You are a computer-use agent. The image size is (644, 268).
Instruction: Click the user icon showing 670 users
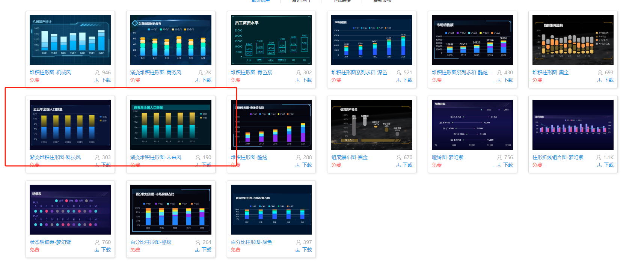[399, 157]
